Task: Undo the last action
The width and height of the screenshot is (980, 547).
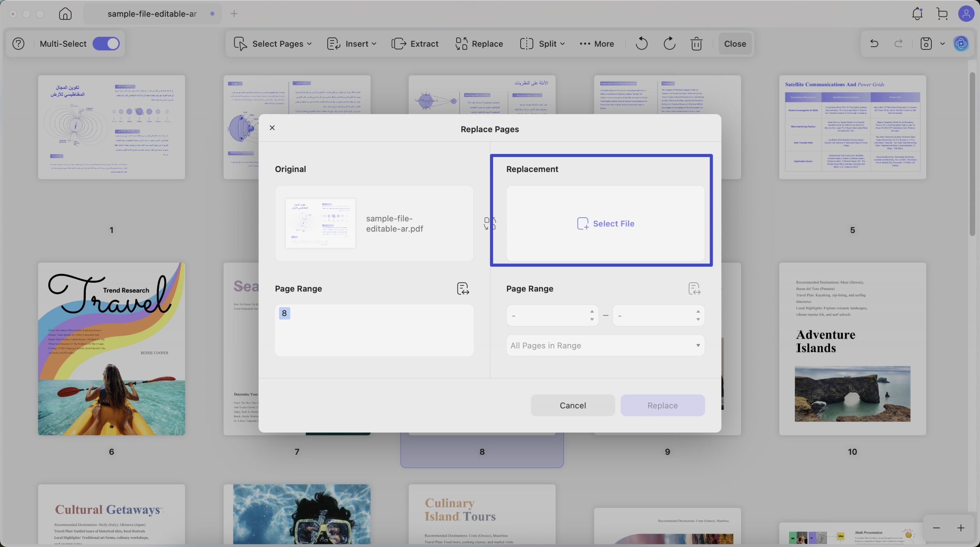Action: tap(874, 44)
